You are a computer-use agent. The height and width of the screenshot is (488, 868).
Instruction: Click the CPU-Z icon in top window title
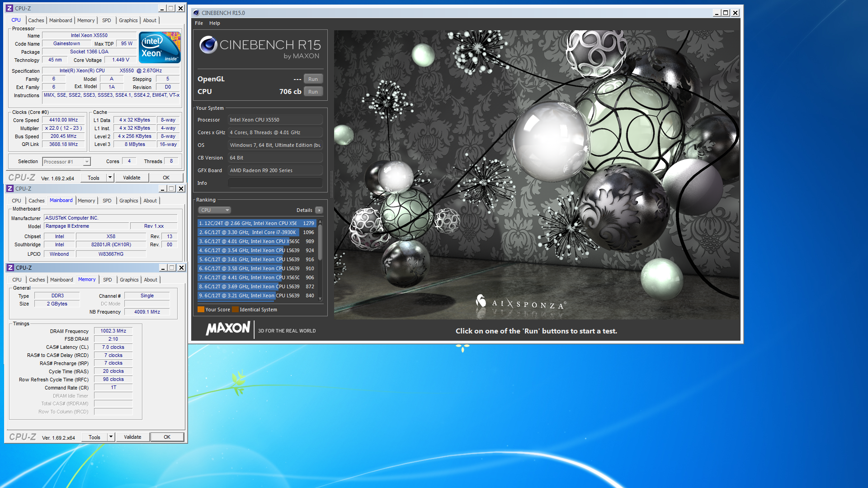point(9,8)
